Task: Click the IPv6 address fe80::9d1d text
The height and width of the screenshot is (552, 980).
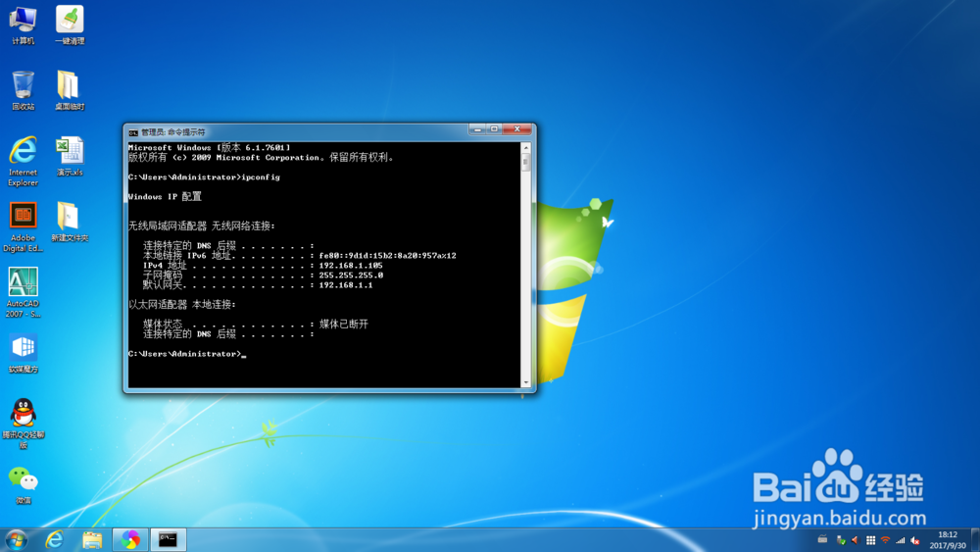Action: pos(387,256)
